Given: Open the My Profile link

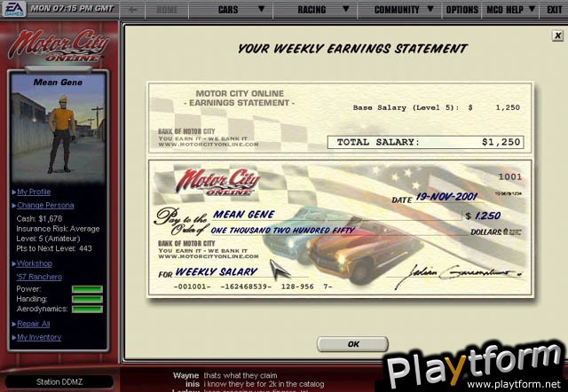Looking at the screenshot, I should pyautogui.click(x=34, y=192).
